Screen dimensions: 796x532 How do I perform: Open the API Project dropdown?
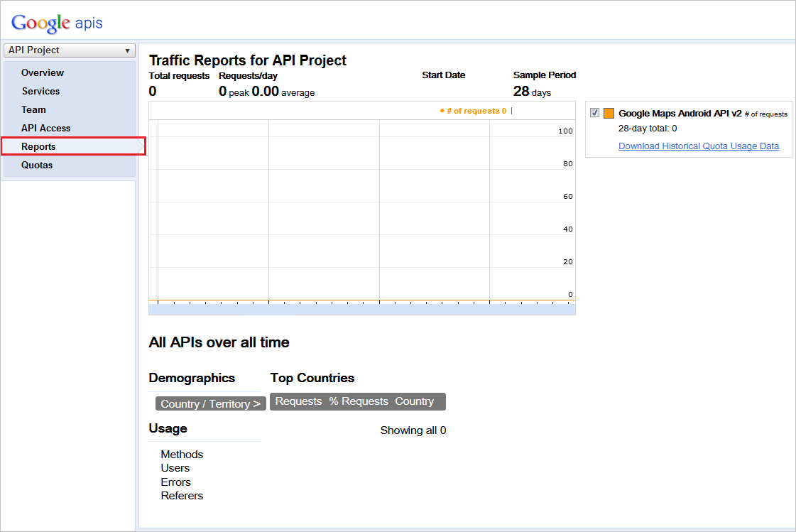pos(70,50)
